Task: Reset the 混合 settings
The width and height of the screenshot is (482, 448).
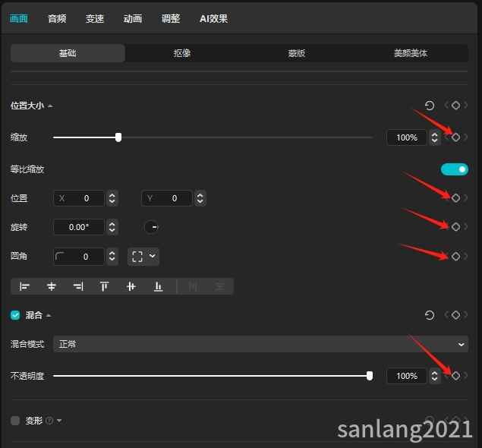Action: [430, 315]
